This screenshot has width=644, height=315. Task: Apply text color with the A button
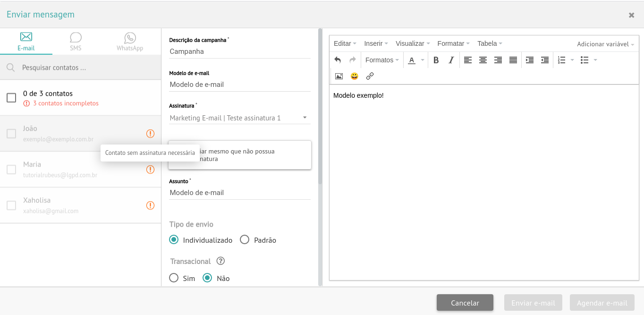411,60
